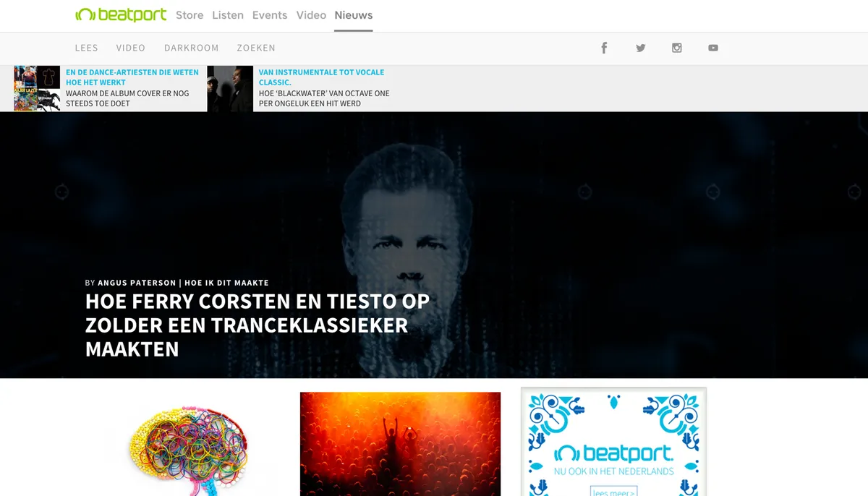Click the Beatport logo in header
This screenshot has width=868, height=496.
[121, 15]
